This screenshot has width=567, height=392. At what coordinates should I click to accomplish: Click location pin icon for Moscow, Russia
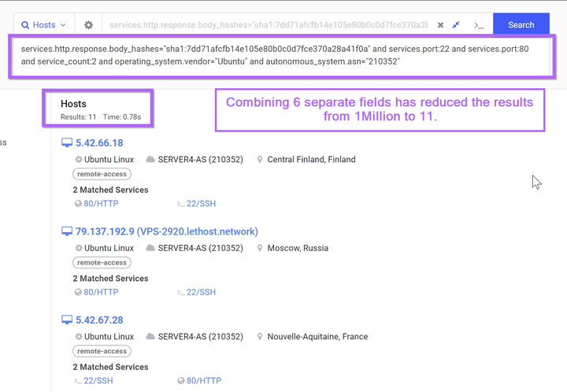pos(260,248)
